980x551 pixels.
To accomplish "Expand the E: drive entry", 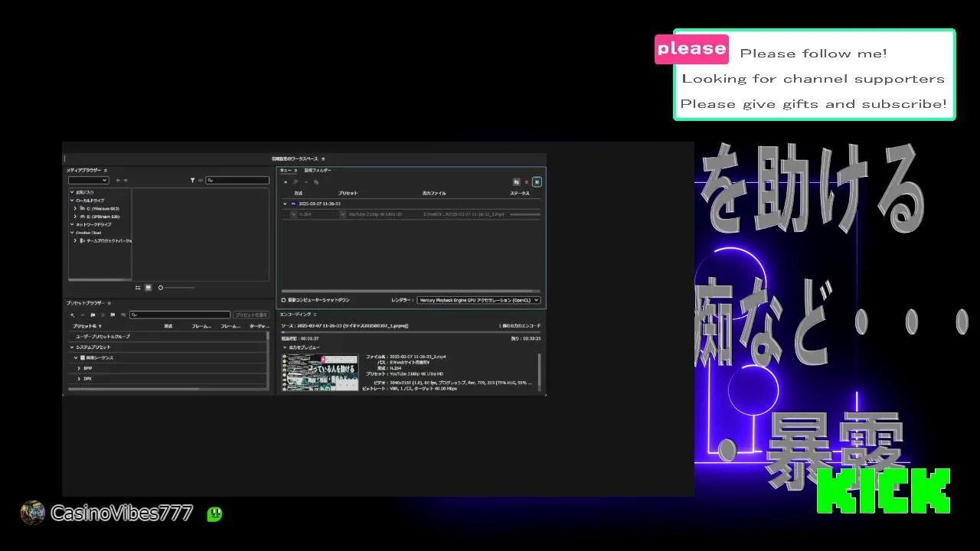I will click(75, 217).
